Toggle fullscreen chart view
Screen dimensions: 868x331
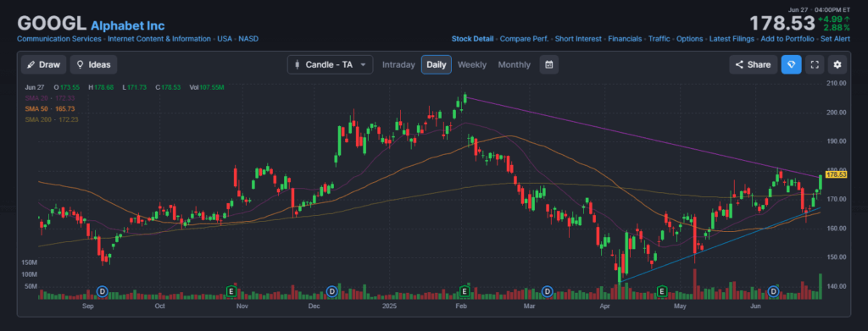(x=815, y=64)
